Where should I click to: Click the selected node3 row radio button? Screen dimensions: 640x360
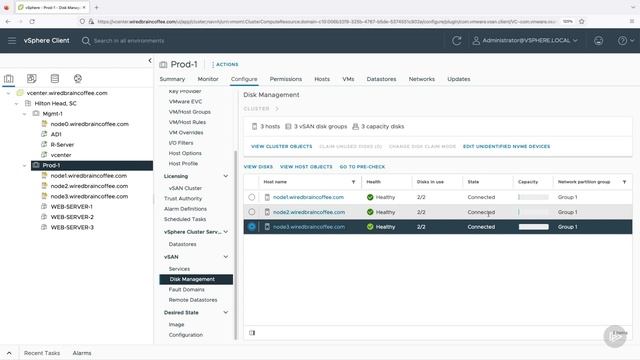(x=251, y=227)
